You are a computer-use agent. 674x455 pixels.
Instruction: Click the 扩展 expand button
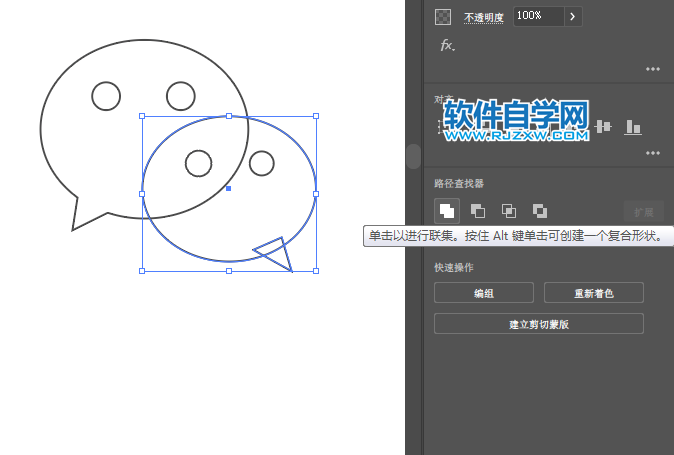(x=643, y=212)
